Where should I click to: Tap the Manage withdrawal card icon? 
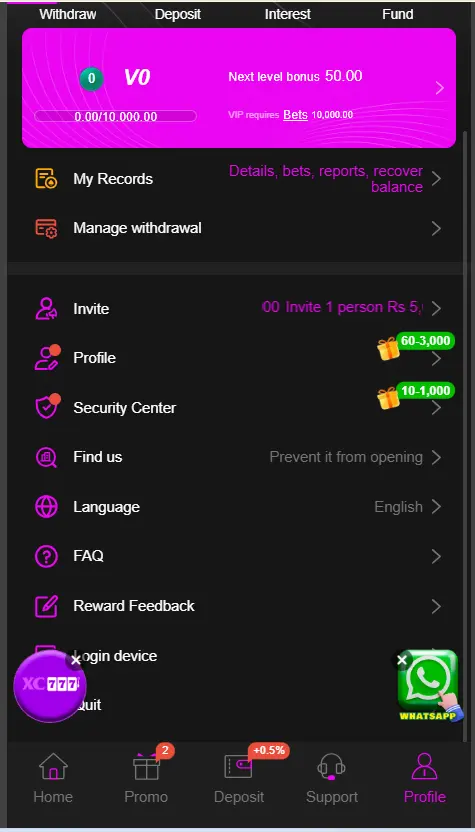[x=46, y=228]
